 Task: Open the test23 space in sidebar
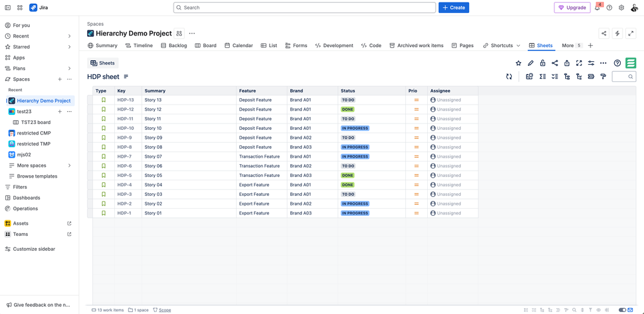click(x=25, y=111)
